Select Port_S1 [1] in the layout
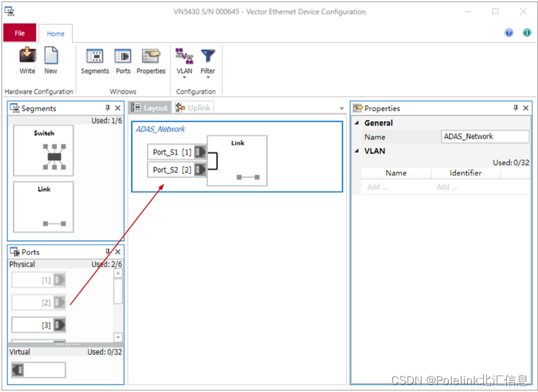The image size is (538, 392). [172, 152]
